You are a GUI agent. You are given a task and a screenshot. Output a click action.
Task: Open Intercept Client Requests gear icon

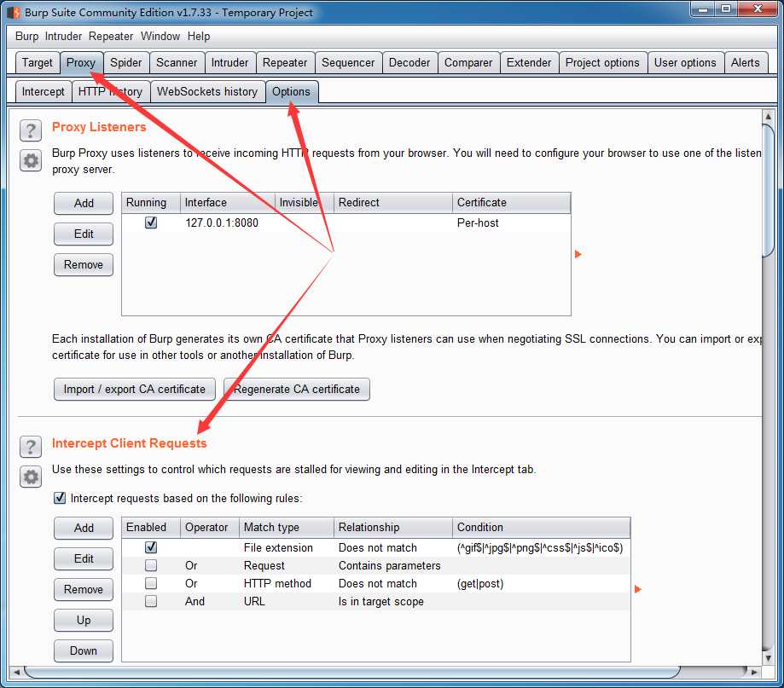31,477
